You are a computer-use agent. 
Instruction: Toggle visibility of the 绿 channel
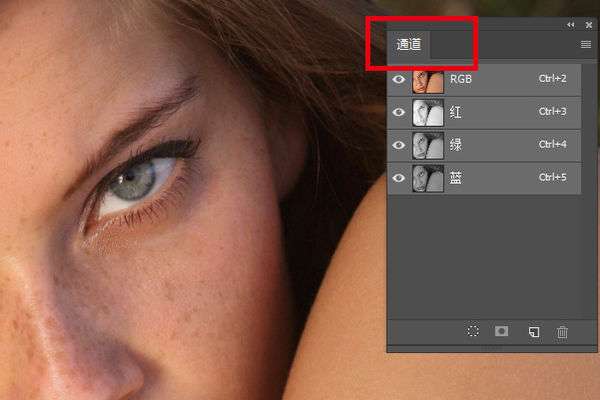[398, 145]
